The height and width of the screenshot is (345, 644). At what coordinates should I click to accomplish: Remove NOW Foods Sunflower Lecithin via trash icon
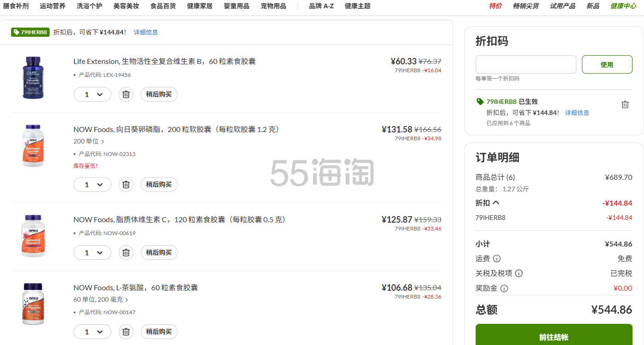tap(126, 184)
